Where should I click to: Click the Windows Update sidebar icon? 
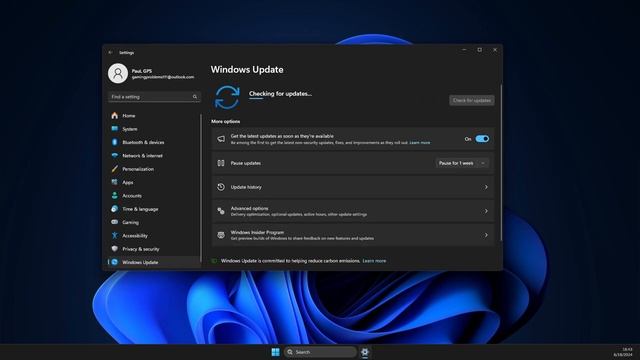pyautogui.click(x=115, y=262)
